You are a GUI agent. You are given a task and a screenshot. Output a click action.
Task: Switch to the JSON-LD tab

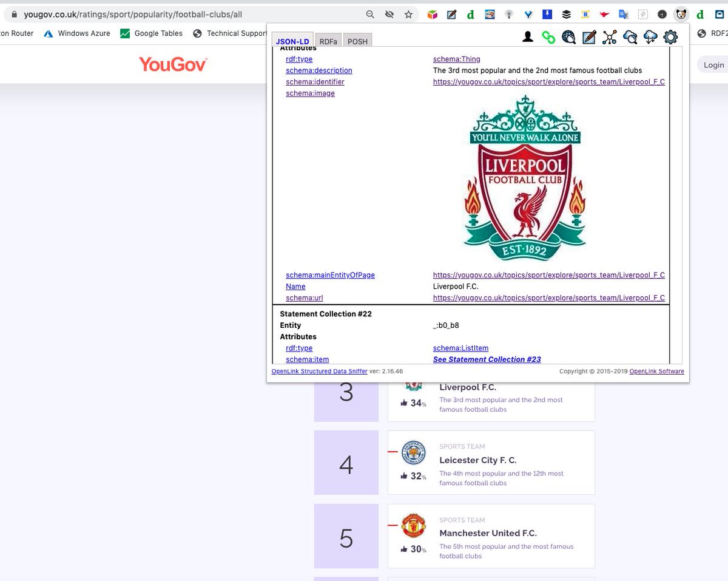point(292,41)
